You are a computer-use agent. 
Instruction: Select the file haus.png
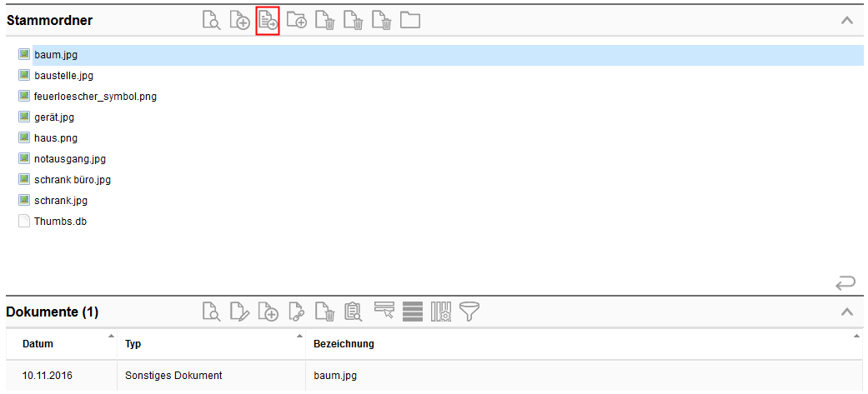click(x=56, y=138)
